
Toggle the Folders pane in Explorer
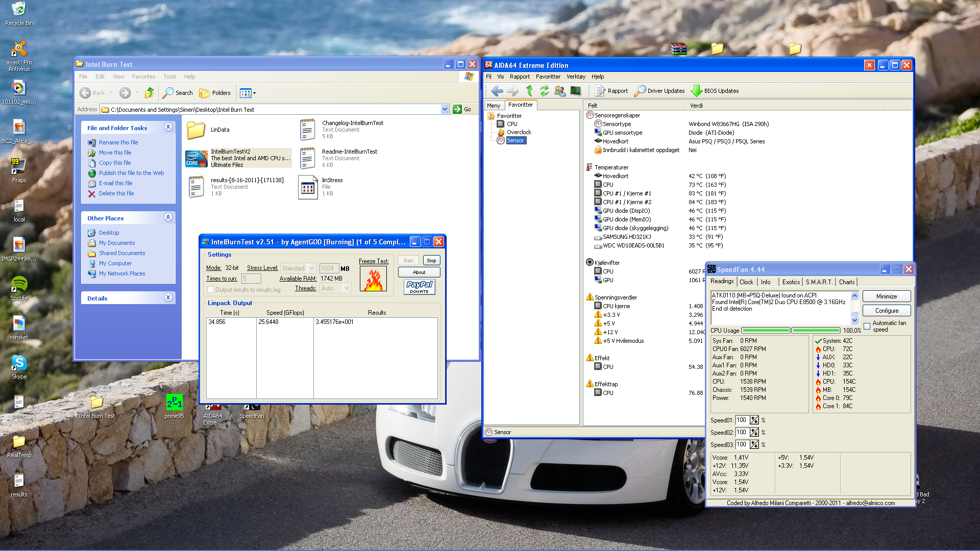[x=215, y=93]
